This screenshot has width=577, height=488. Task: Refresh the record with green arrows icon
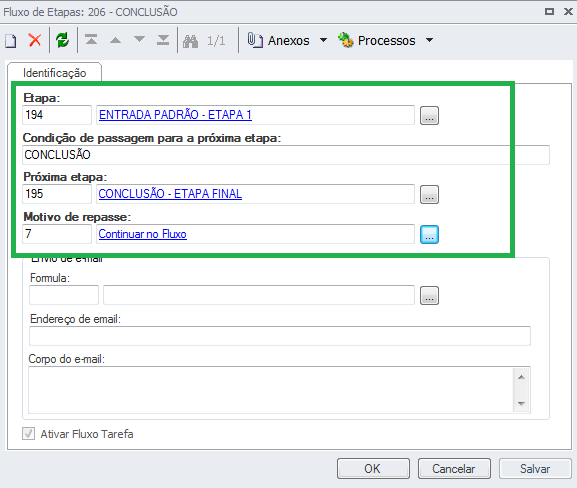(63, 40)
